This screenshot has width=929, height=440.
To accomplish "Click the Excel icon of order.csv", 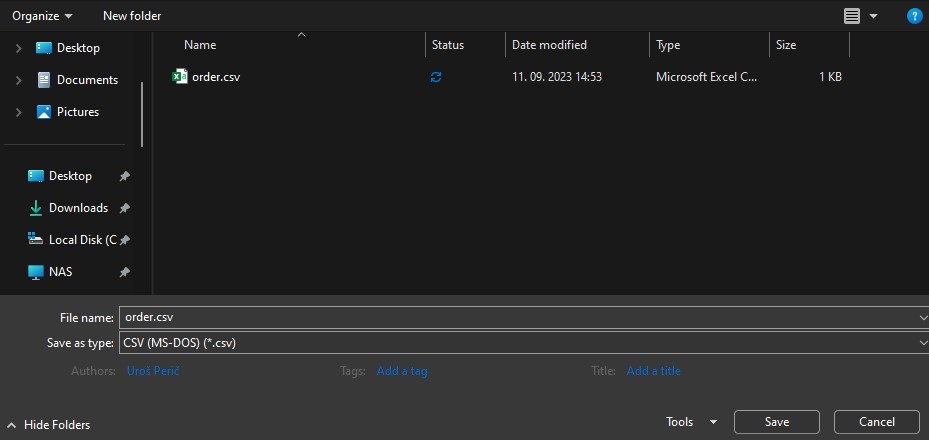I will tap(180, 76).
